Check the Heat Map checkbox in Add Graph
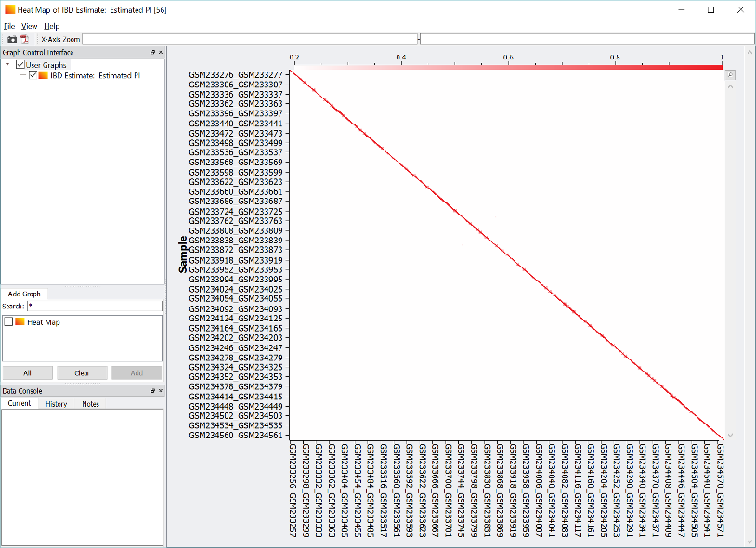This screenshot has width=756, height=548. [x=8, y=322]
